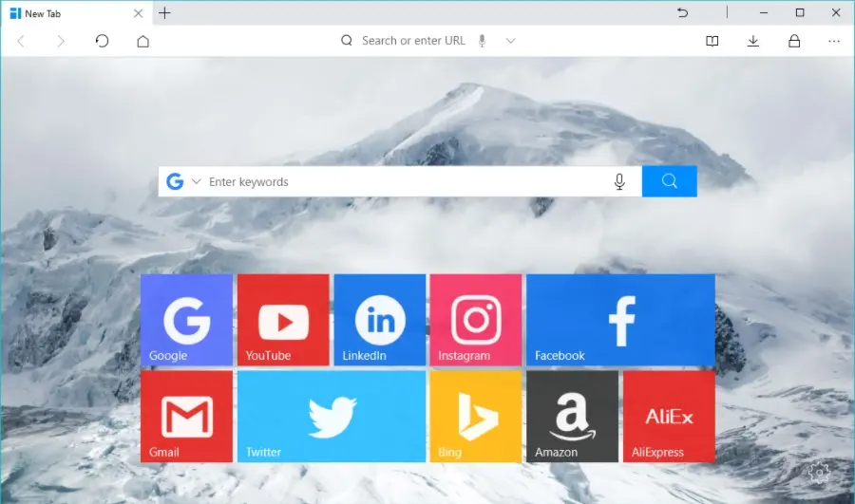Image resolution: width=855 pixels, height=504 pixels.
Task: Focus the Search or enter URL field
Action: coord(413,40)
